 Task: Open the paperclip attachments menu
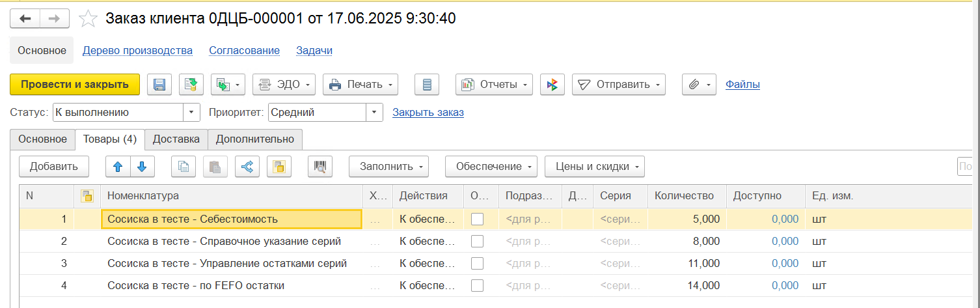[x=699, y=85]
